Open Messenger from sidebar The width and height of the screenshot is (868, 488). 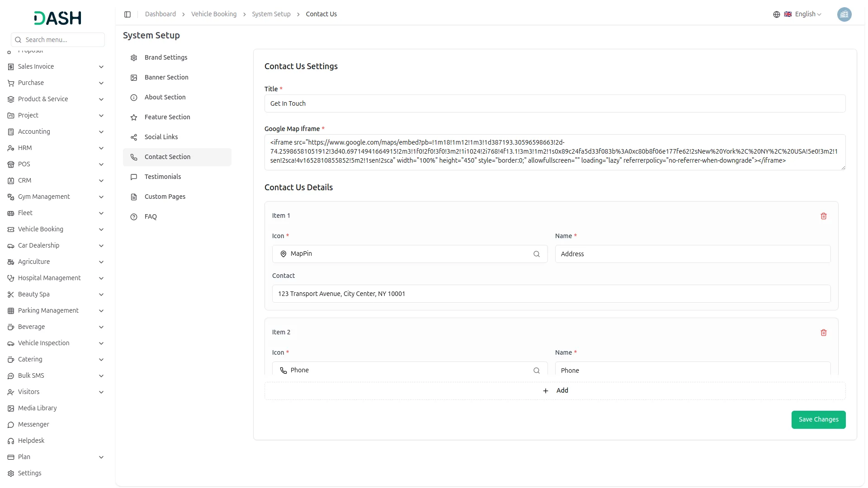coord(33,424)
